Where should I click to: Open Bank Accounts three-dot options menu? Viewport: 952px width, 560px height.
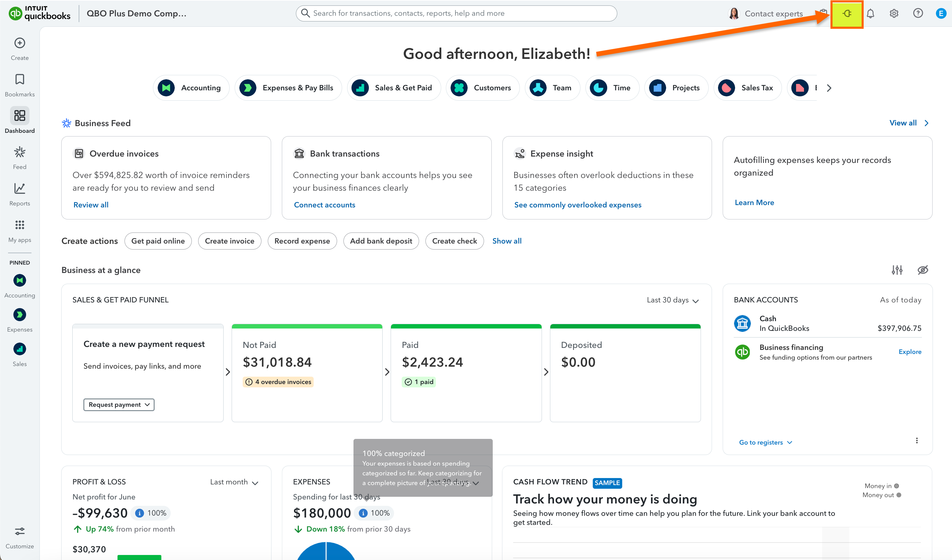coord(917,441)
